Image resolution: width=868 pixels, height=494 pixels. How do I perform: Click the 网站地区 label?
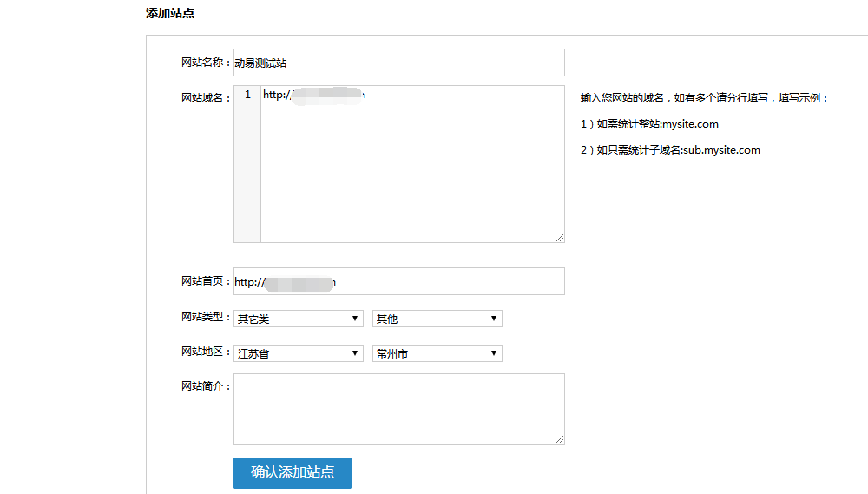[x=205, y=352]
